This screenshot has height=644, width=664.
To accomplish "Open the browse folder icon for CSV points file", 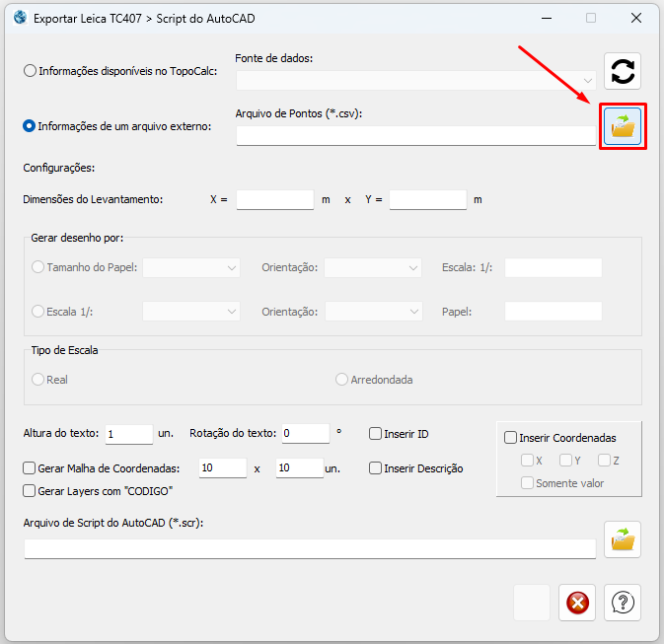I will pyautogui.click(x=623, y=126).
